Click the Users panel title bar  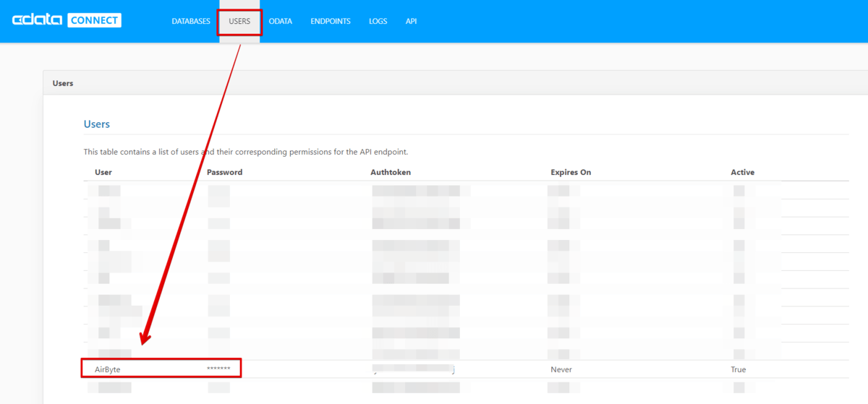pyautogui.click(x=455, y=83)
